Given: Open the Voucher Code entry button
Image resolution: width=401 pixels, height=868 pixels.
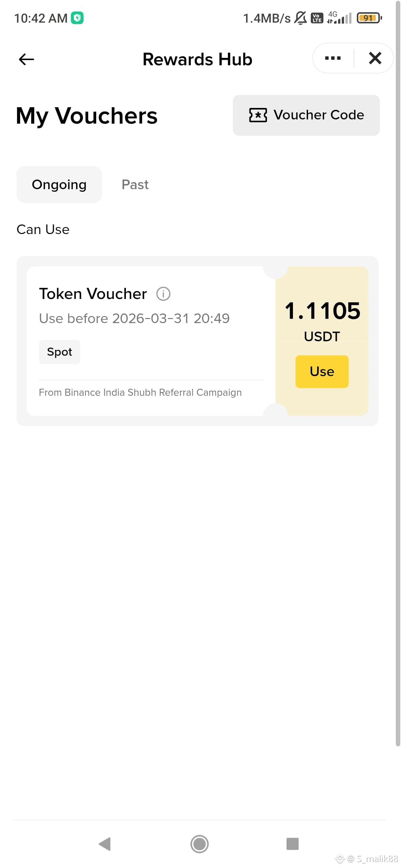Looking at the screenshot, I should [x=306, y=115].
